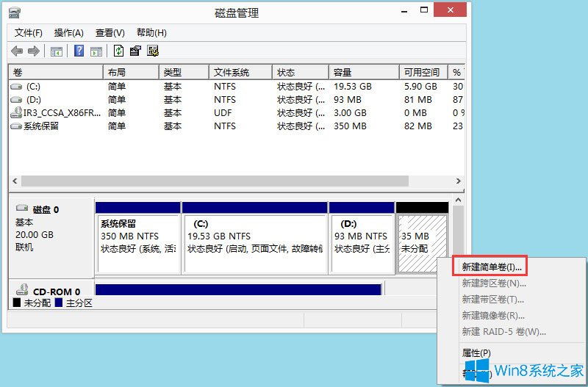Open the 文件(F) menu

(29, 33)
